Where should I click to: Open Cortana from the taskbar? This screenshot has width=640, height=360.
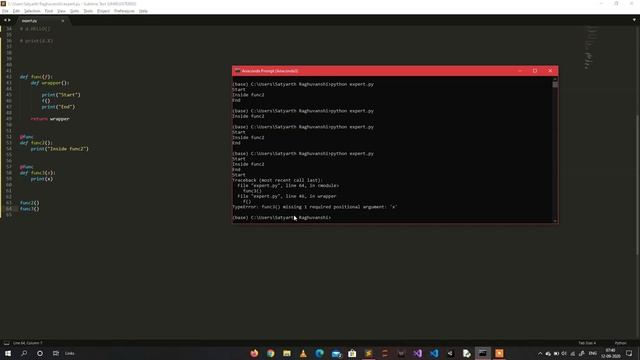tap(40, 353)
